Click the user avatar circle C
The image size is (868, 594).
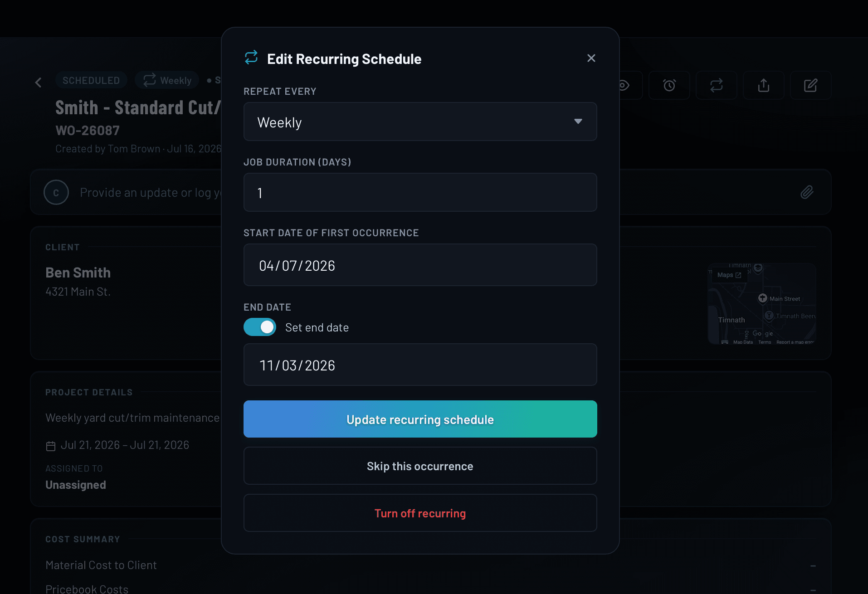pos(56,192)
